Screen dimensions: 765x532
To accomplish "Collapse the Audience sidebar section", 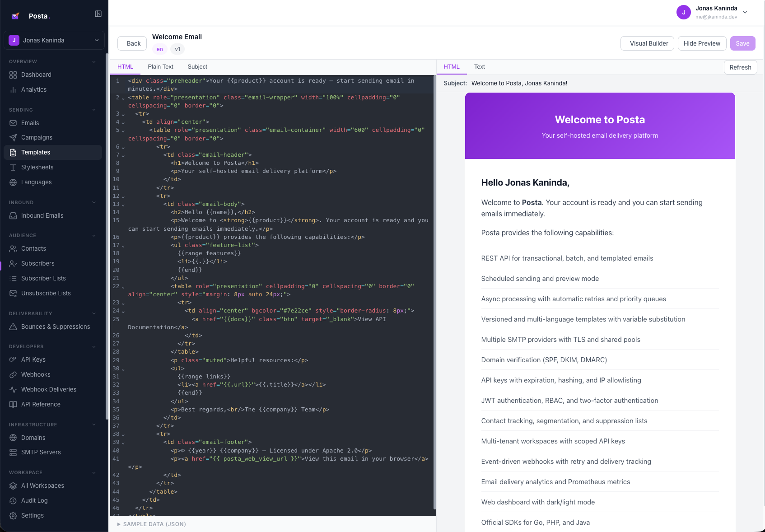I will coord(94,235).
